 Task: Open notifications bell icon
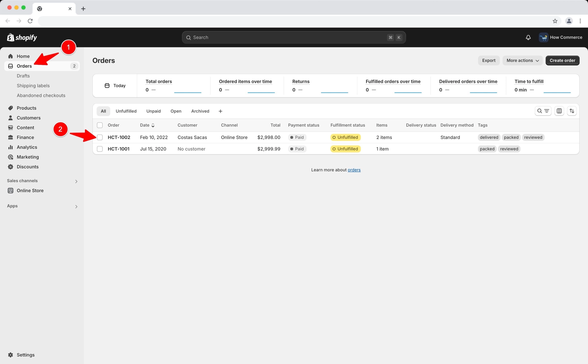click(528, 37)
